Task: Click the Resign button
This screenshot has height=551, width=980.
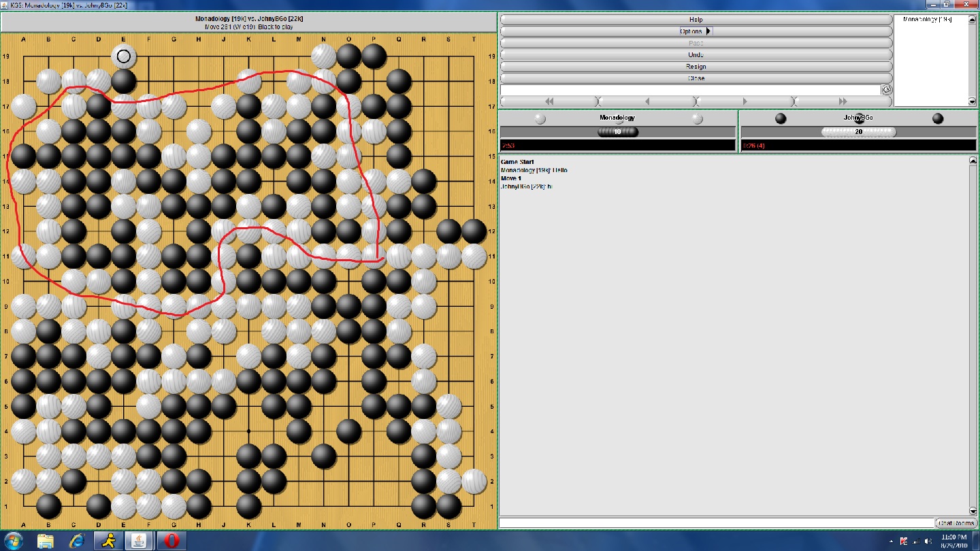Action: [696, 67]
